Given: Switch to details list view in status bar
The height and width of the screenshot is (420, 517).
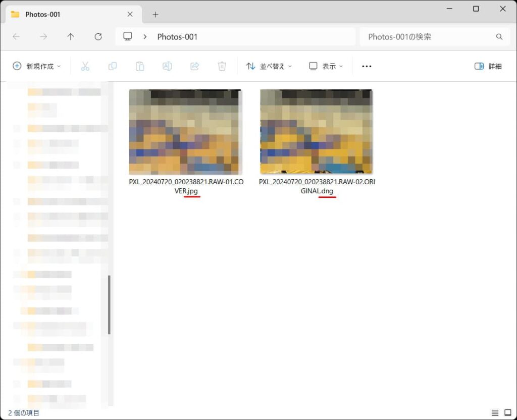Looking at the screenshot, I should (495, 413).
